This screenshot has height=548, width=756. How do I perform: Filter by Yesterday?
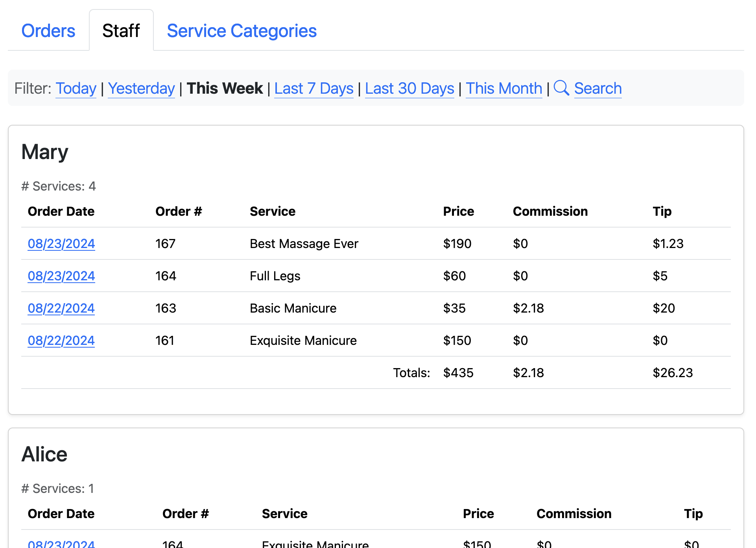pos(141,88)
